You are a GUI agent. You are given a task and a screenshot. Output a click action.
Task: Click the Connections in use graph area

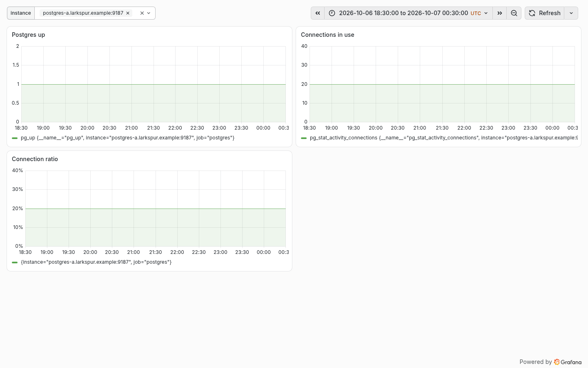pos(442,84)
